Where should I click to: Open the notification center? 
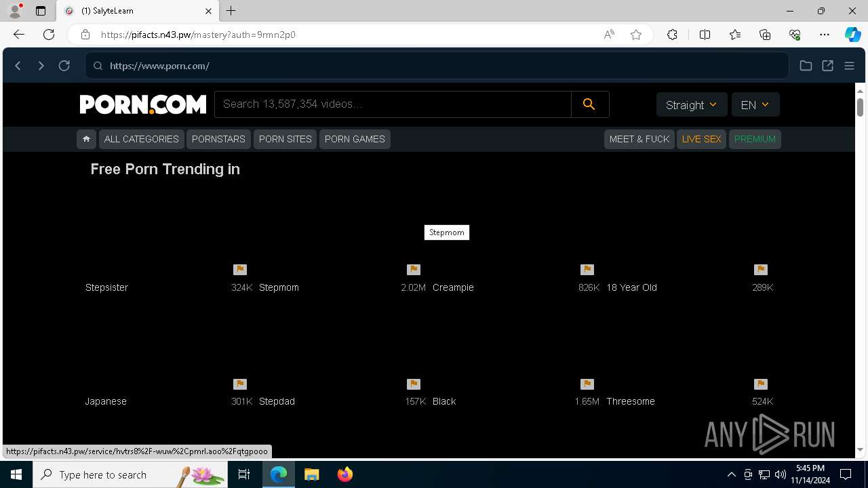pyautogui.click(x=846, y=474)
